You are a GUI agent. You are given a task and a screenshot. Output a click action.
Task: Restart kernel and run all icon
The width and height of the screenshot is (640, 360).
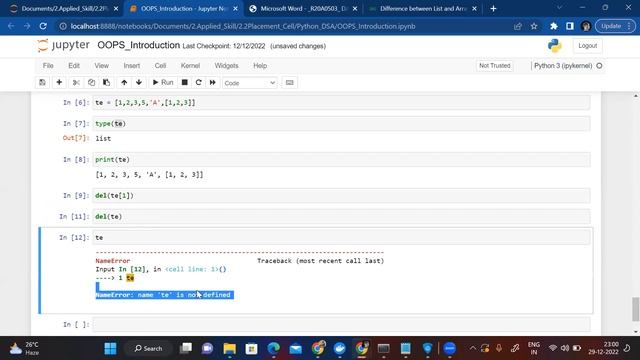213,82
